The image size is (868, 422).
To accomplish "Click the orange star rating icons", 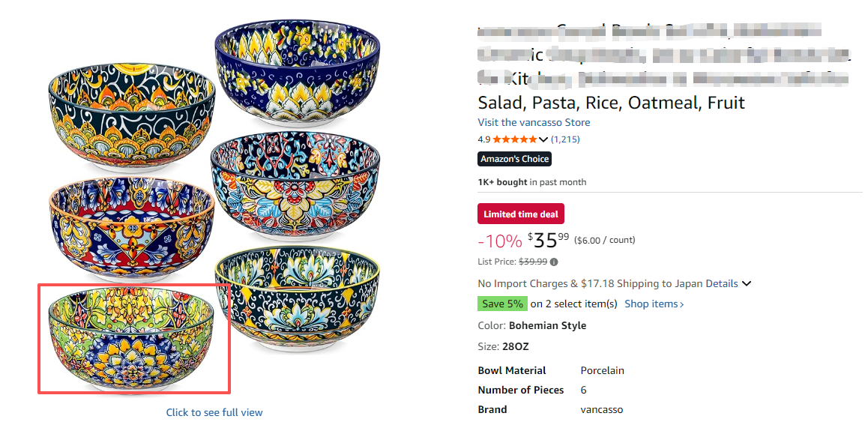I will pos(514,139).
